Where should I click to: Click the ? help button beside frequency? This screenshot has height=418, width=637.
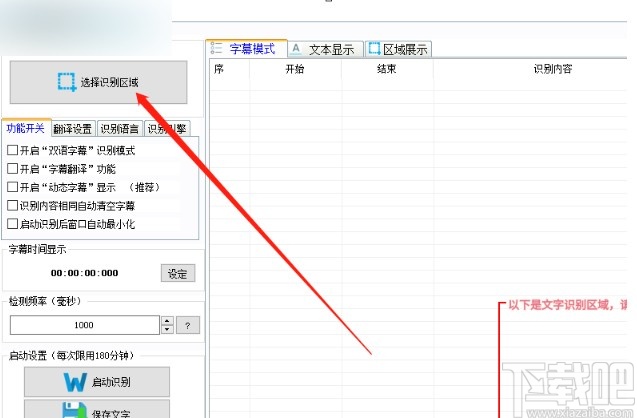[188, 325]
